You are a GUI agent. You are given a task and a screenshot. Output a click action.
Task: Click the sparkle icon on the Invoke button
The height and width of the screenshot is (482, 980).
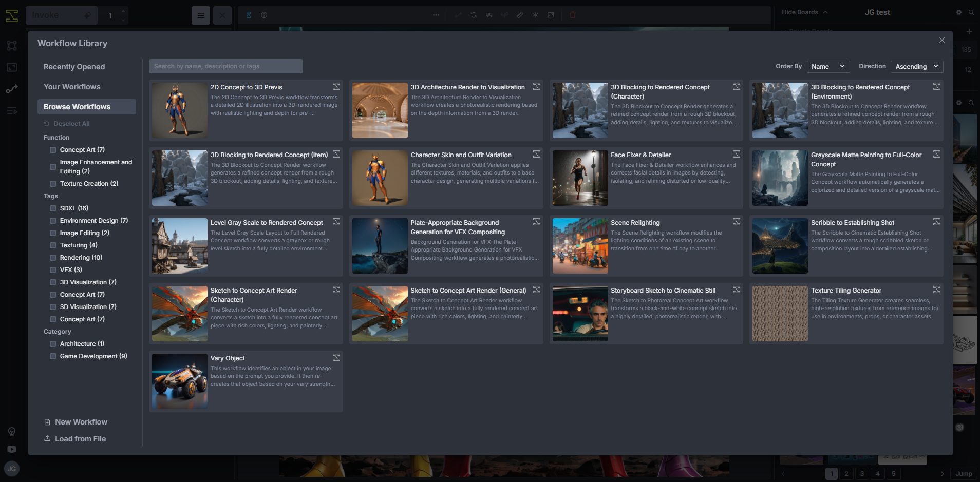[87, 15]
